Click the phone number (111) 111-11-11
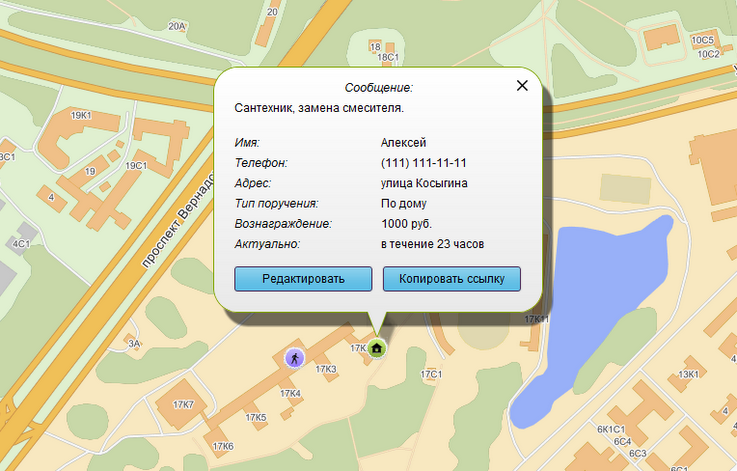Viewport: 737px width, 471px height. (423, 163)
